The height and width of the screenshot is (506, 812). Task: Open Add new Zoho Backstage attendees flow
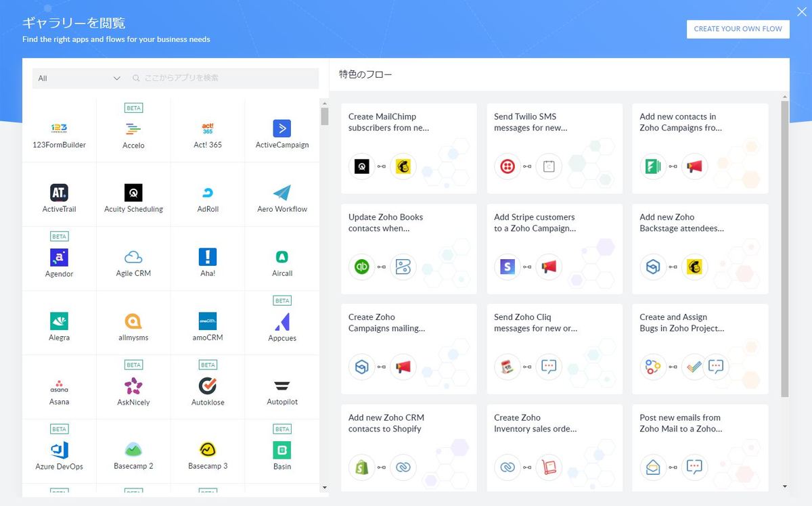700,249
